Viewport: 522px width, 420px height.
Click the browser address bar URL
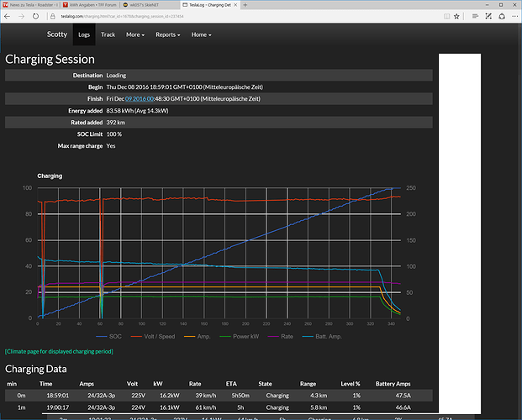[x=122, y=16]
